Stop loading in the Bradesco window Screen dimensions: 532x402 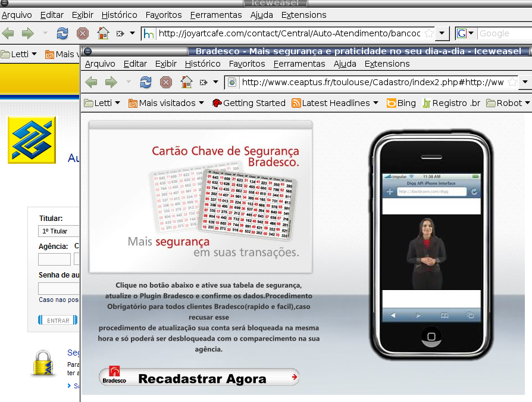pos(166,82)
